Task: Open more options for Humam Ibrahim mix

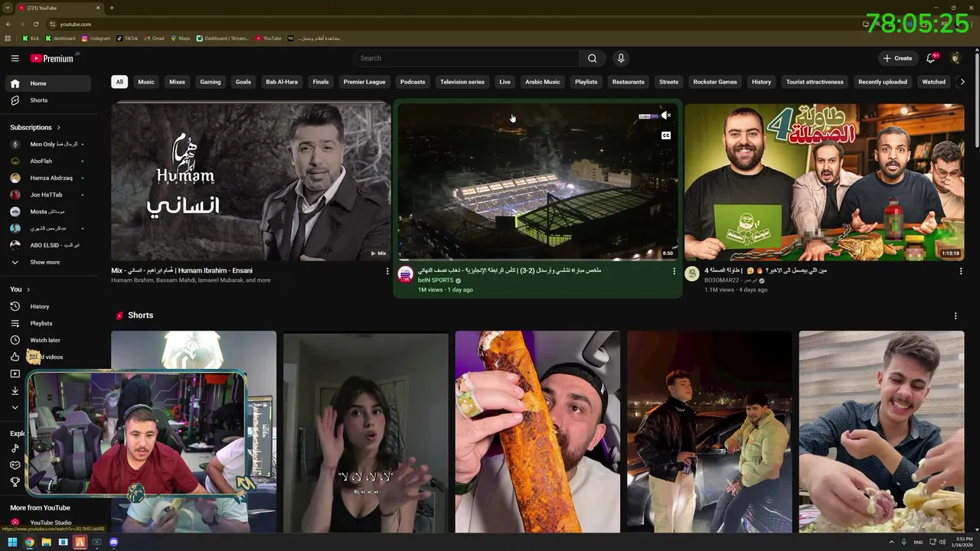Action: pyautogui.click(x=387, y=271)
